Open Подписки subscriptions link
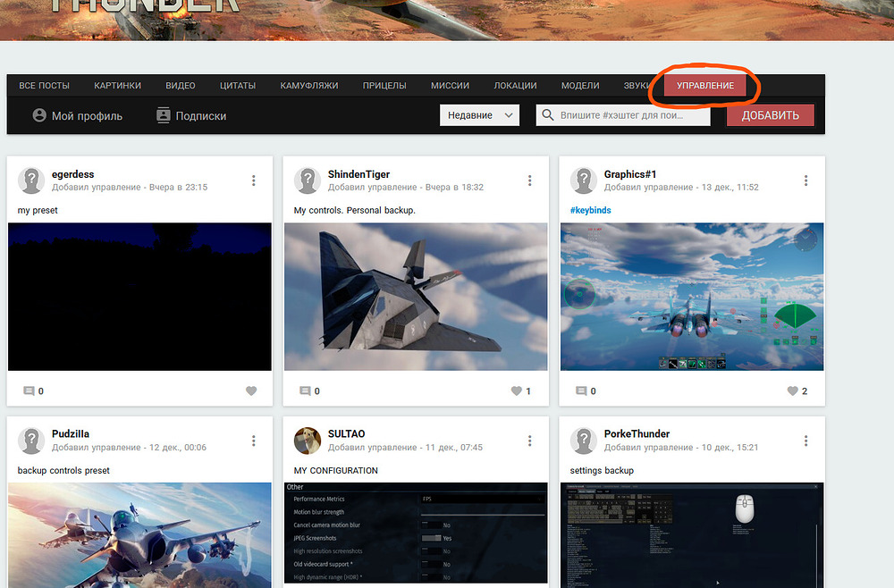 point(191,116)
